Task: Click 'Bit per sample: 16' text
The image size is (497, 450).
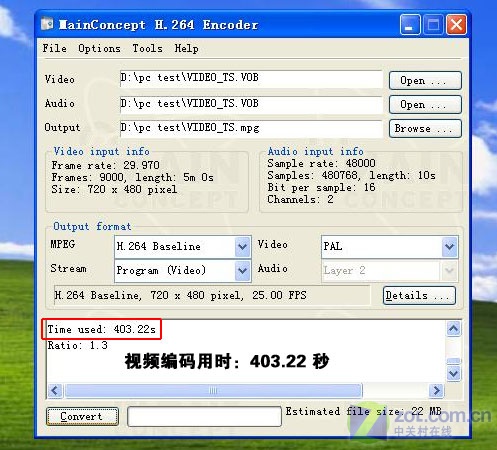Action: tap(321, 187)
